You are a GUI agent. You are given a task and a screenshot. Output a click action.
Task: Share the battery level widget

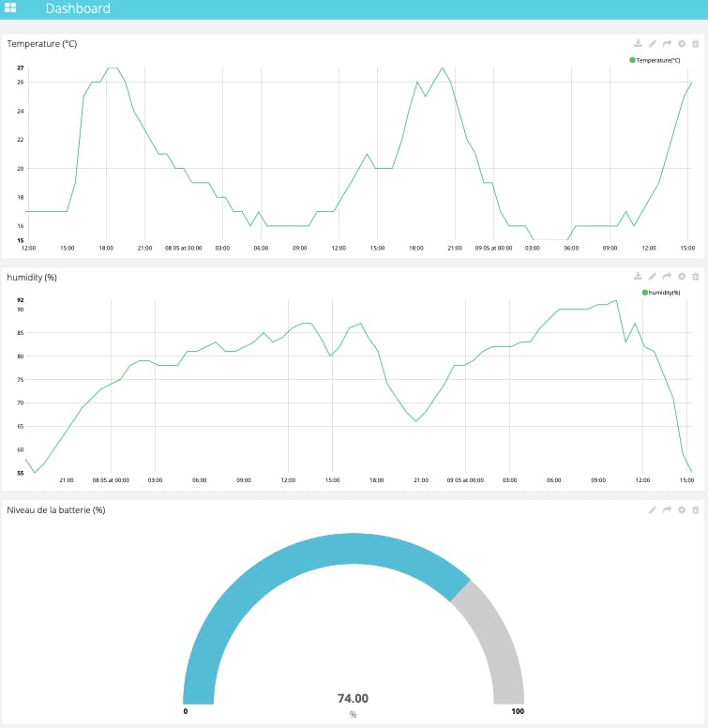[x=667, y=510]
